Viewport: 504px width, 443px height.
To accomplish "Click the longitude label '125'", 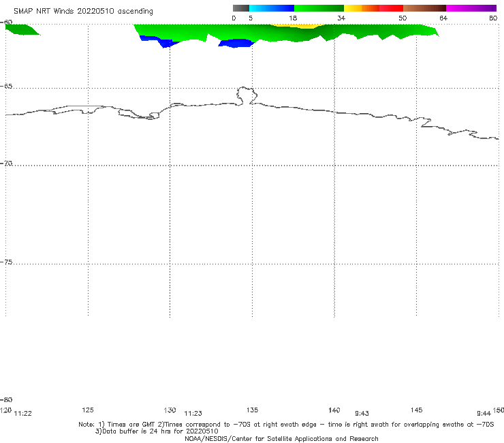I will [x=88, y=410].
